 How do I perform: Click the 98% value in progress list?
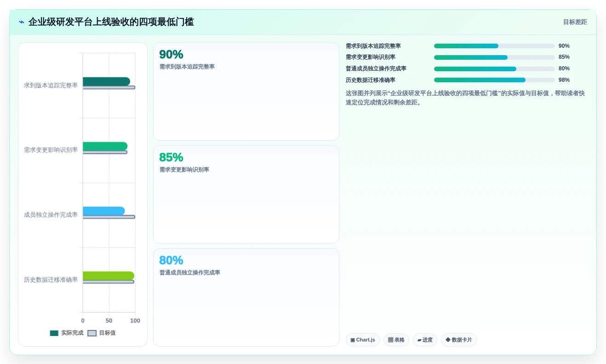(x=564, y=80)
